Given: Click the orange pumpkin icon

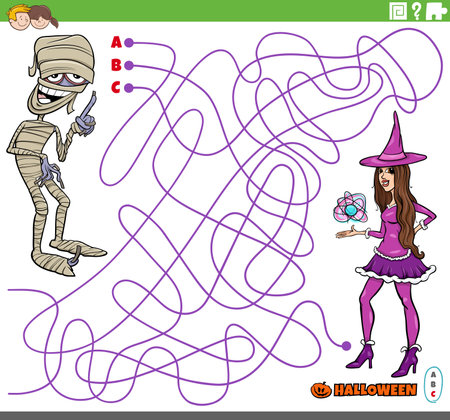Looking at the screenshot, I should (x=321, y=390).
